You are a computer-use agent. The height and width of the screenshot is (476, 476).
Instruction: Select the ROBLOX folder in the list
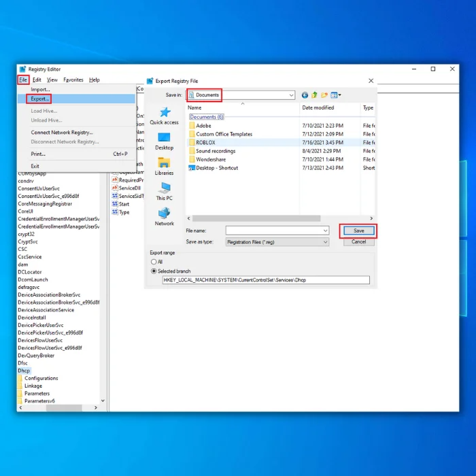coord(205,143)
